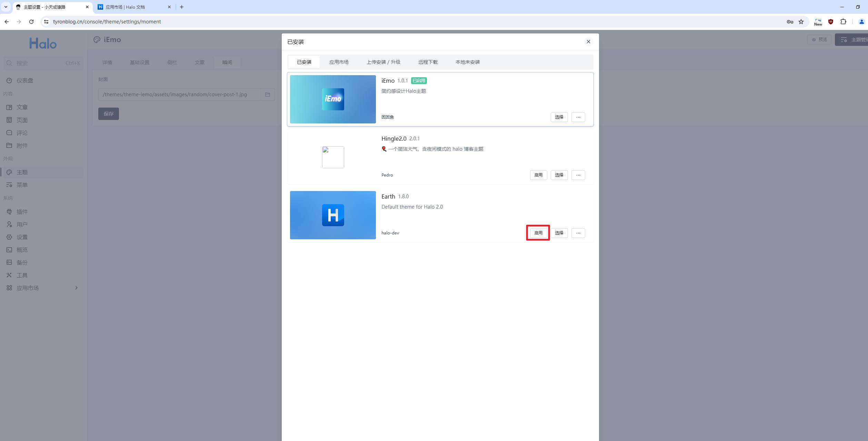Click the Earth theme thumbnail image
868x441 pixels.
[x=333, y=215]
